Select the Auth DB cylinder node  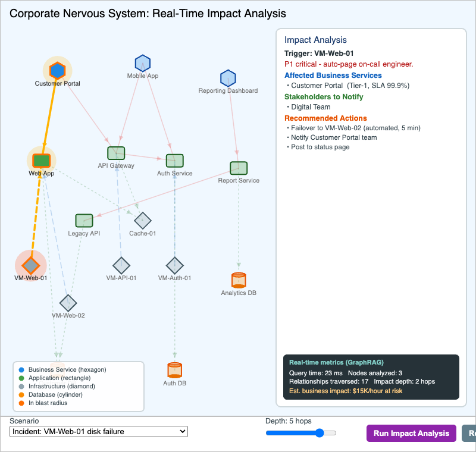tap(174, 370)
